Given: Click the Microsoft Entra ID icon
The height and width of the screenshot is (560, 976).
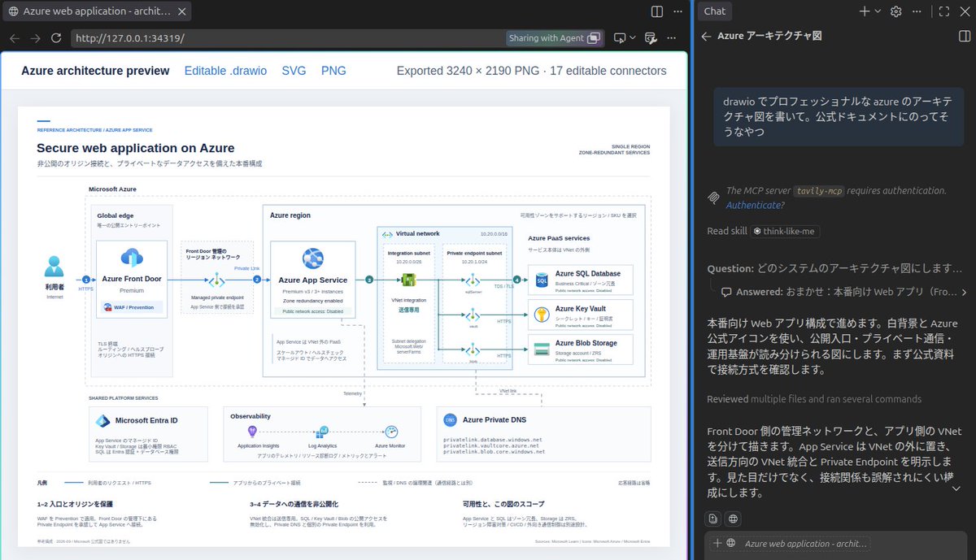Looking at the screenshot, I should (x=103, y=421).
